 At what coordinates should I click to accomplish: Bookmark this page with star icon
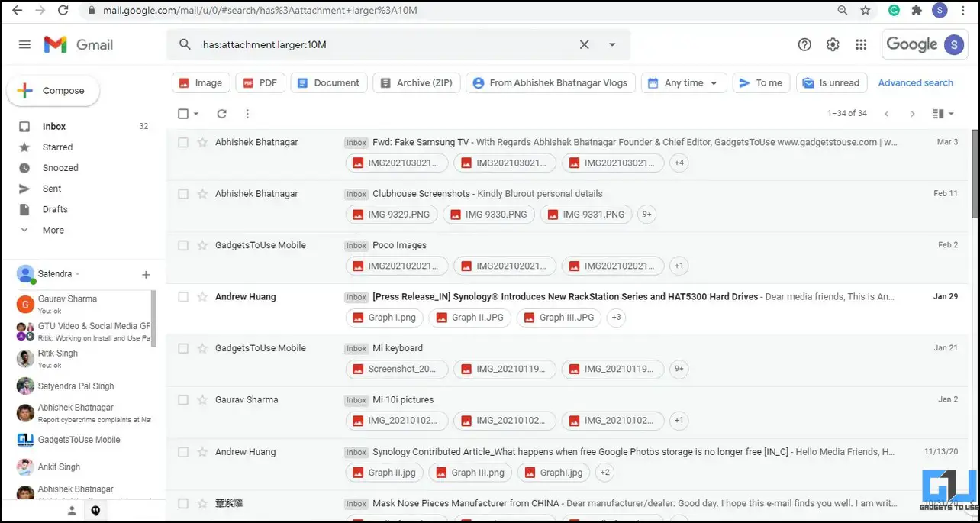click(x=865, y=11)
